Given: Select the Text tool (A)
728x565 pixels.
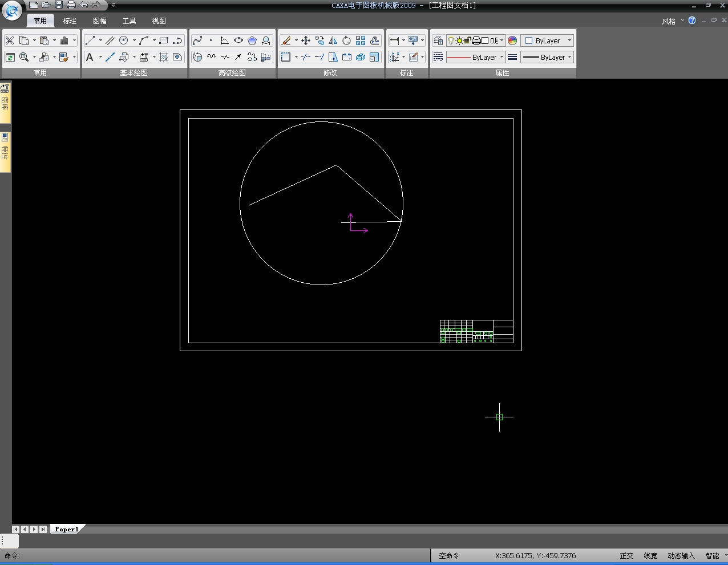Looking at the screenshot, I should pyautogui.click(x=90, y=57).
